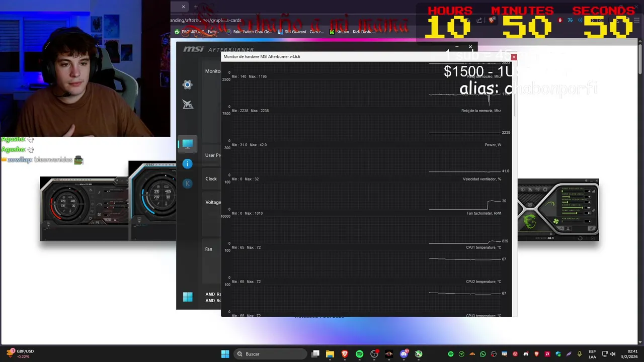Image resolution: width=644 pixels, height=362 pixels.
Task: Click the WhatsApp tray icon
Action: (x=483, y=354)
